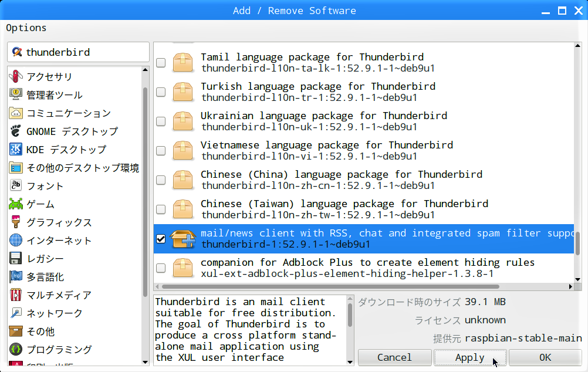Click the フォント category icon
Image resolution: width=588 pixels, height=372 pixels.
click(x=16, y=185)
